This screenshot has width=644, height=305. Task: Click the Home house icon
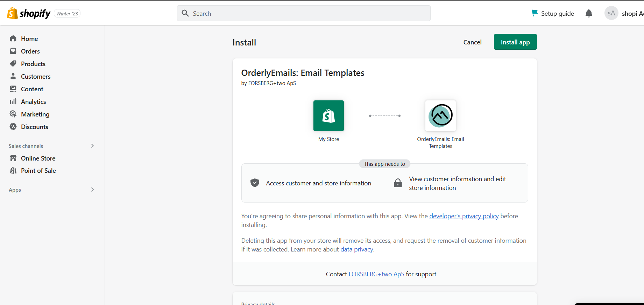pos(13,38)
